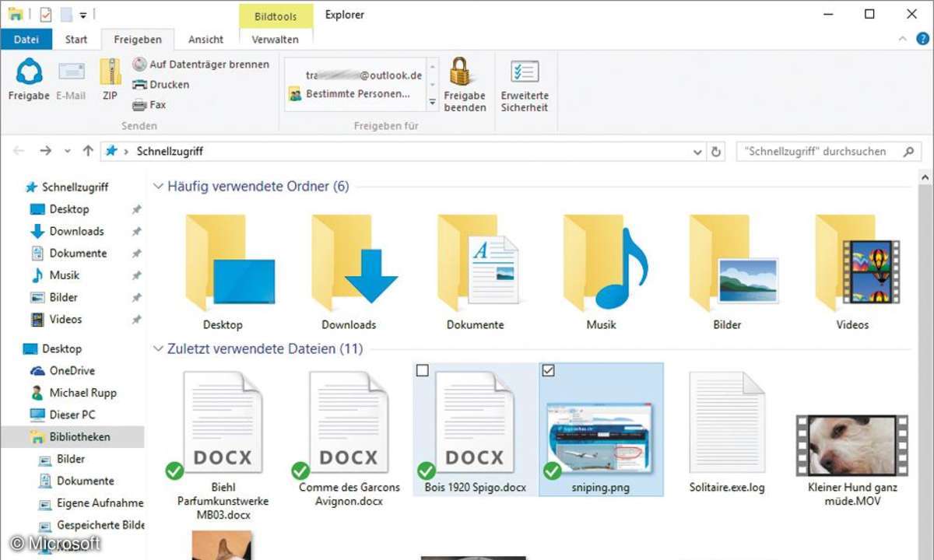Viewport: 934px width, 560px height.
Task: Select the Solitaire.exe.log file
Action: point(727,432)
